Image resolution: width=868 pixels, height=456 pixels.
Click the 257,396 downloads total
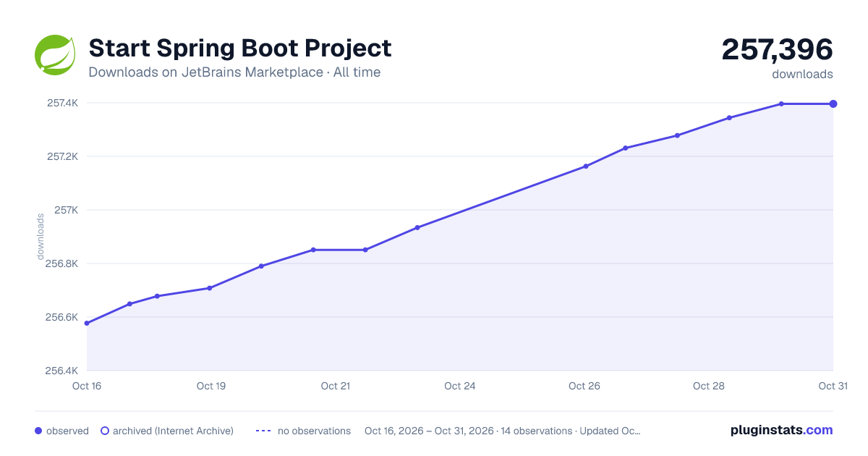(x=778, y=49)
